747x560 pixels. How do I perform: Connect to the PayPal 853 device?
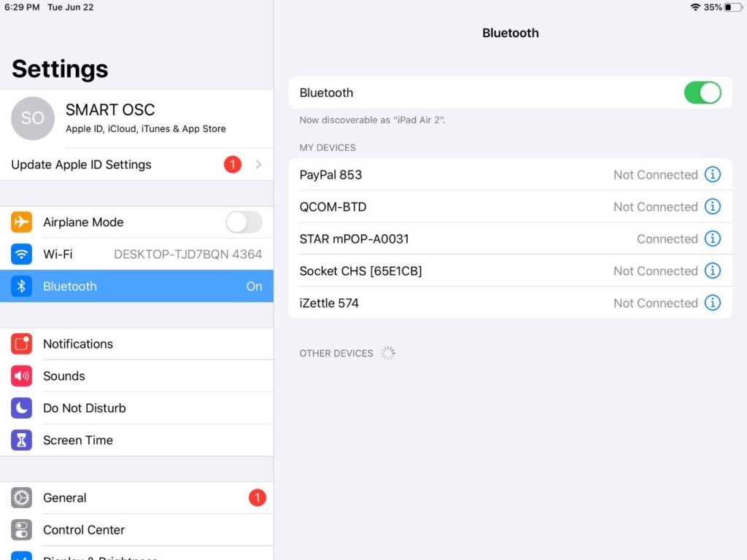click(438, 175)
